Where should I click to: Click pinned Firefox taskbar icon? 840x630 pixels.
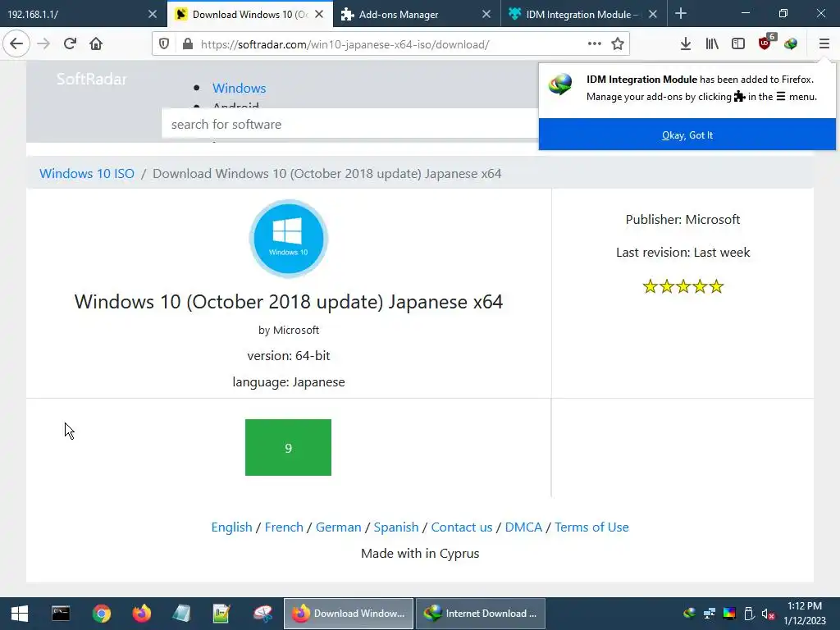click(141, 614)
